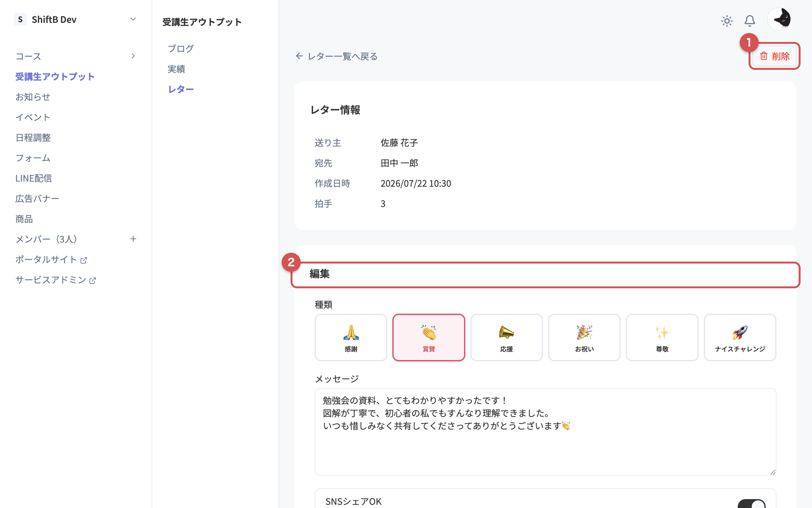Click the external link icon beside サービスアドミン

coord(93,281)
